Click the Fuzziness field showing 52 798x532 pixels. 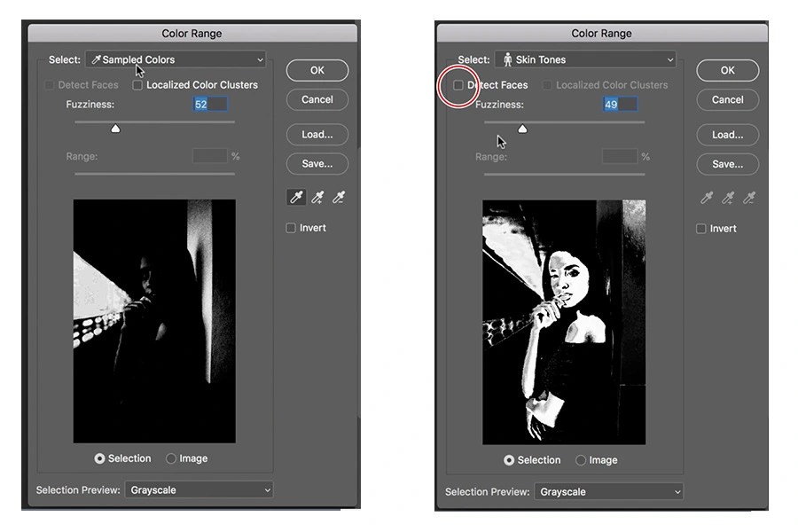tap(210, 105)
